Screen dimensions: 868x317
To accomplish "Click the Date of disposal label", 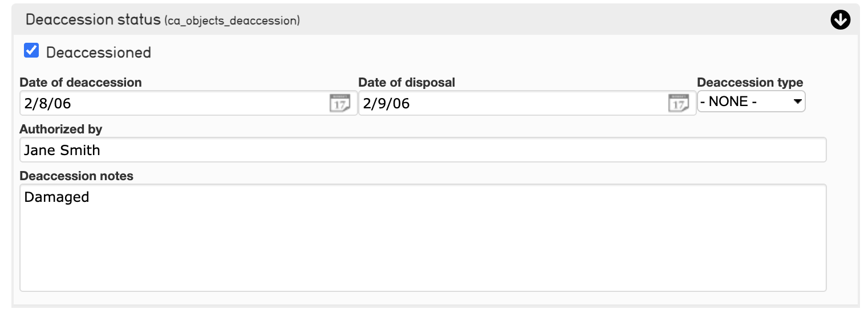I will point(407,82).
